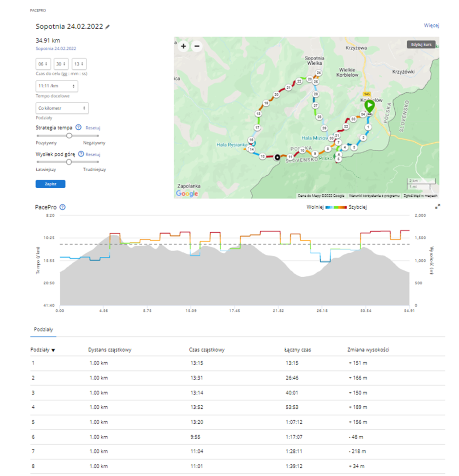Open help for Strategia tempa
This screenshot has width=459, height=476.
pos(78,128)
